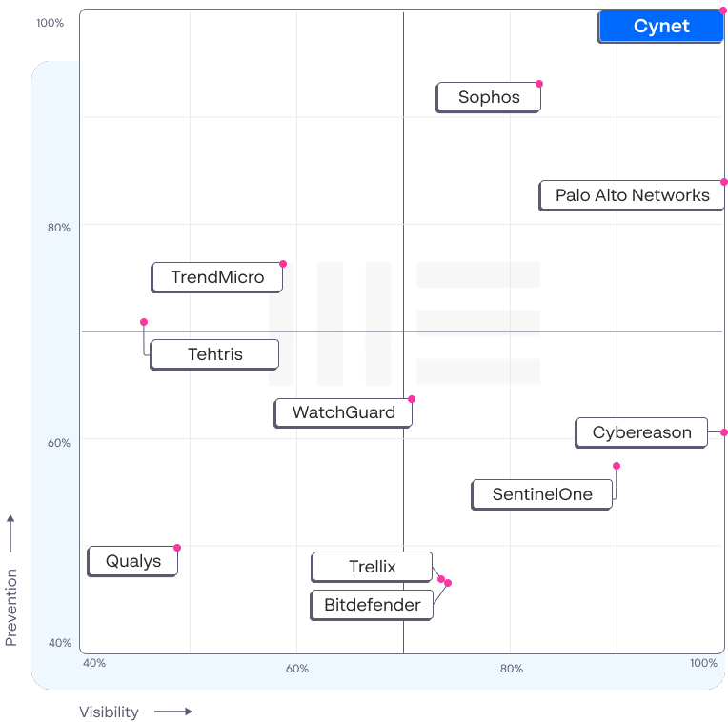Select the SentinelOne vendor label

(x=541, y=494)
